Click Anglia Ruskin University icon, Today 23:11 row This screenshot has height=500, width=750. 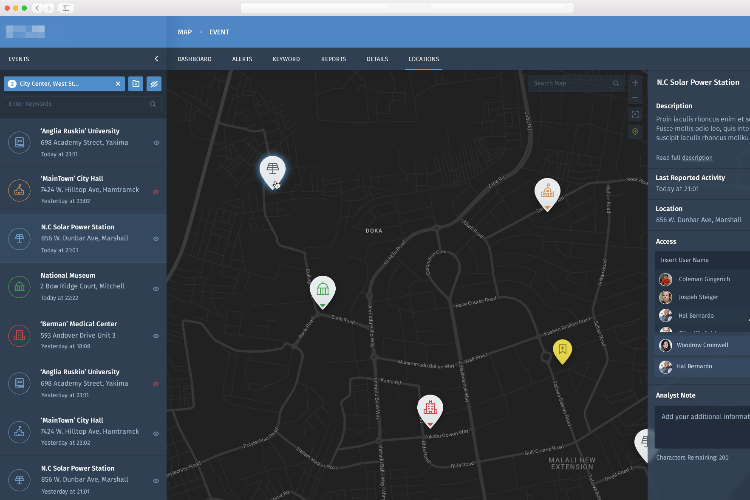20,142
